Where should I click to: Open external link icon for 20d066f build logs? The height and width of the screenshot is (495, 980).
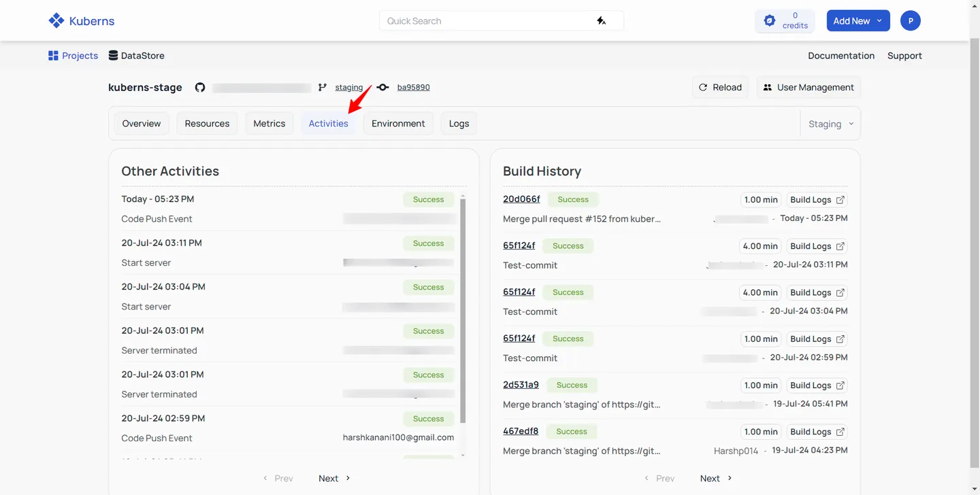coord(840,200)
